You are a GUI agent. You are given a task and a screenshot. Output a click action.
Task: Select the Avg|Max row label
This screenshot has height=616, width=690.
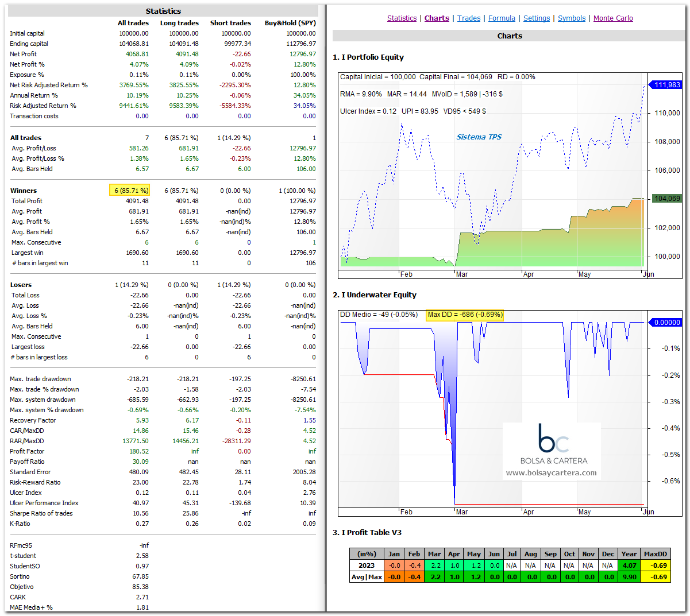(x=367, y=577)
